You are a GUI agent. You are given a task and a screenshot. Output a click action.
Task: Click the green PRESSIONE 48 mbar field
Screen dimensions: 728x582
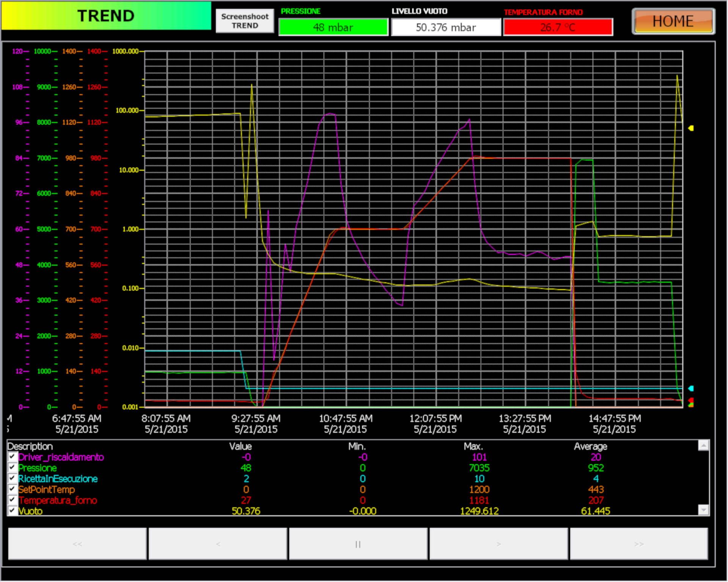click(x=333, y=27)
